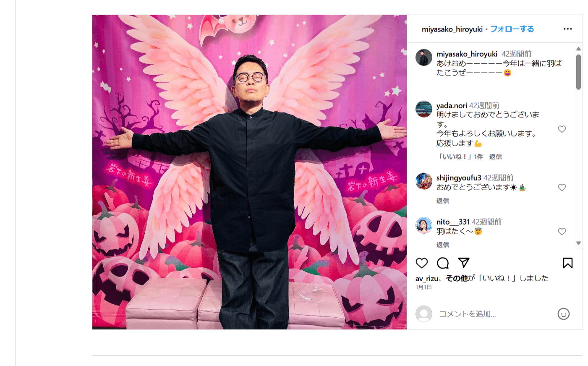Screen dimensions: 588x366
Task: Click miyasako_hiroyuki's caption profile avatar
Action: [x=424, y=58]
